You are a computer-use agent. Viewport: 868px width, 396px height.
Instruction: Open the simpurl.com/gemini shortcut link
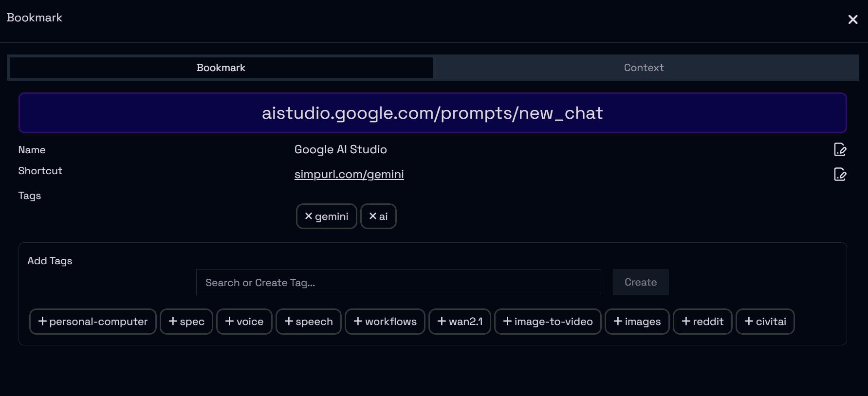tap(349, 174)
